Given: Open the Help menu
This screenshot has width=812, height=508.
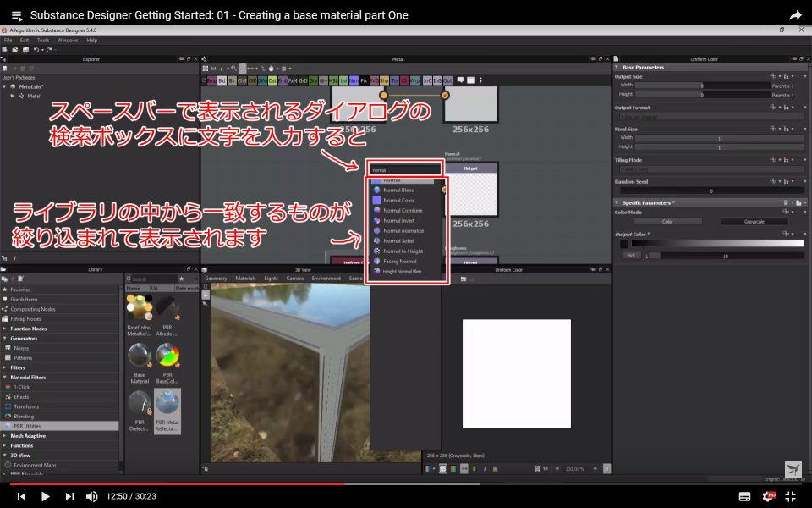Looking at the screenshot, I should pos(91,40).
